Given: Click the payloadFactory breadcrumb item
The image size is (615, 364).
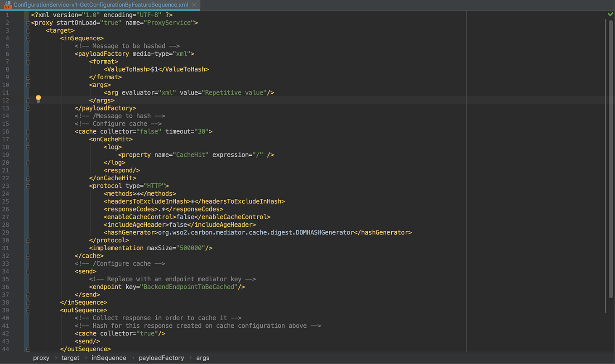Looking at the screenshot, I should 161,358.
